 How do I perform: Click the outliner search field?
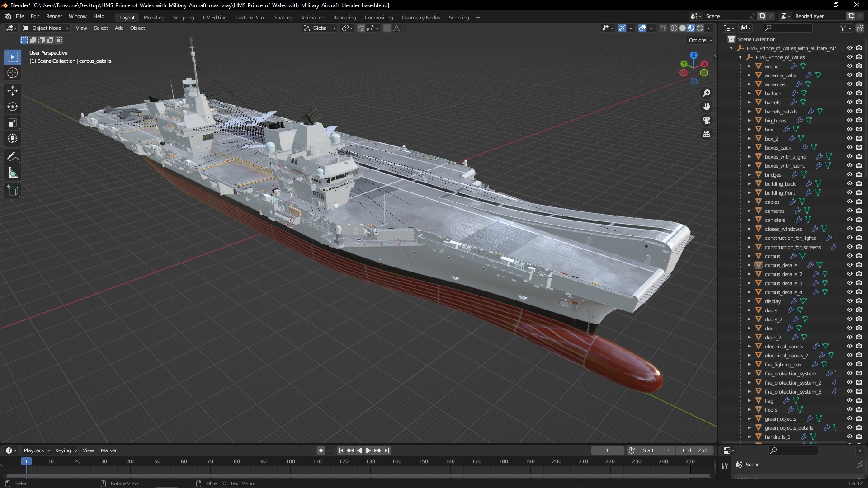click(x=787, y=28)
